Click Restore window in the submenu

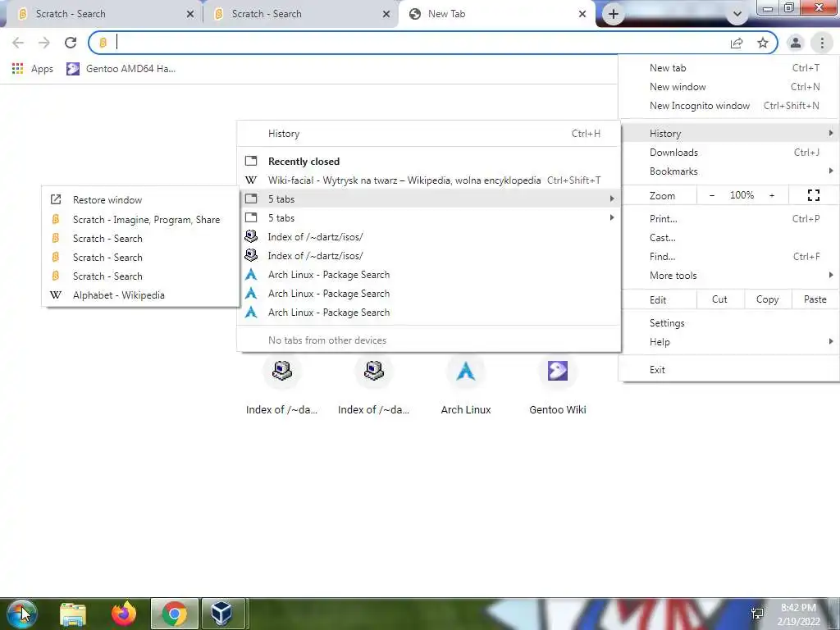140,200
